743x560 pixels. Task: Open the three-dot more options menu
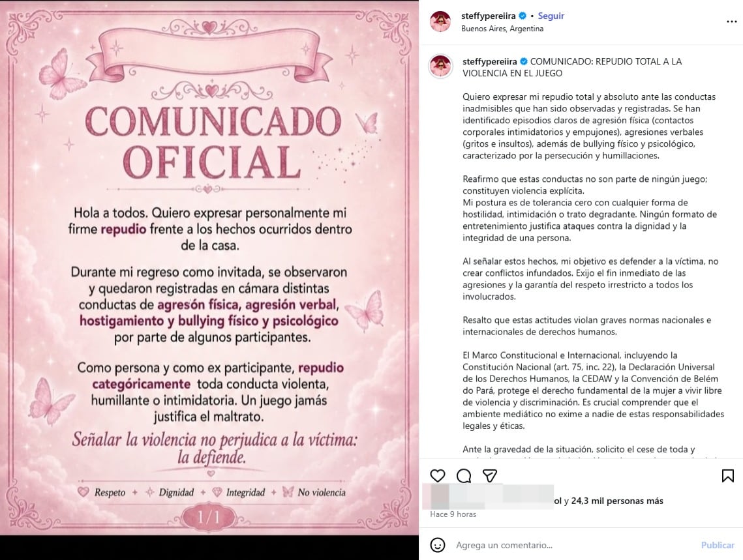pos(732,22)
